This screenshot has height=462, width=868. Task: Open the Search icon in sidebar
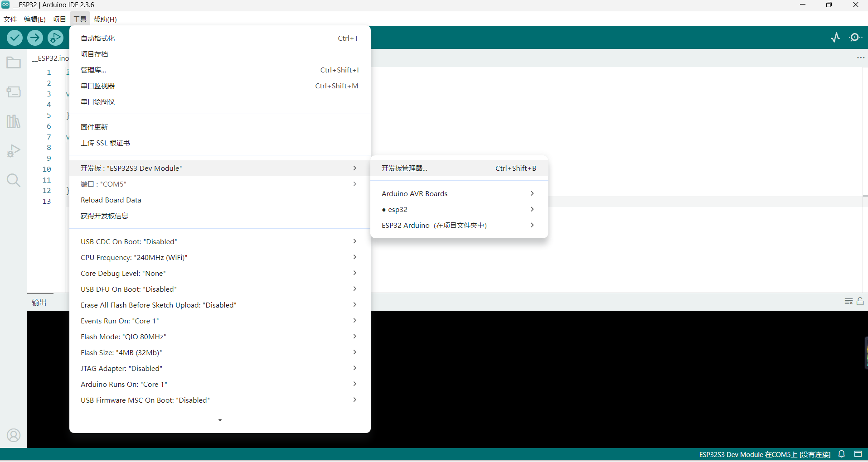[14, 180]
